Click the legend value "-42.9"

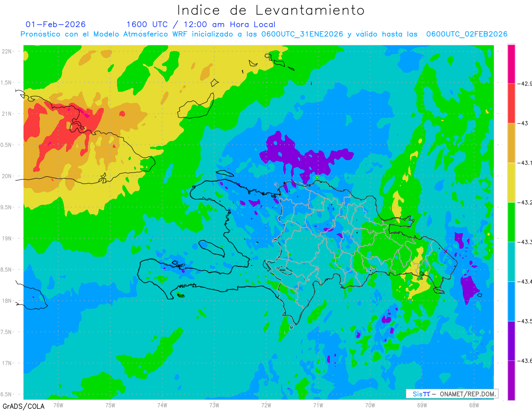pyautogui.click(x=524, y=83)
